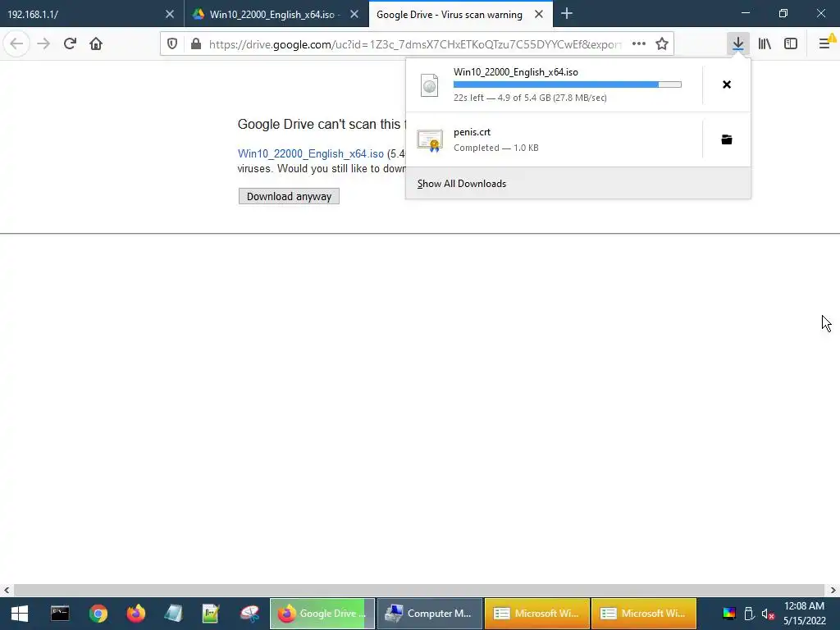Open the Windows Start menu
The height and width of the screenshot is (630, 840).
(x=20, y=614)
